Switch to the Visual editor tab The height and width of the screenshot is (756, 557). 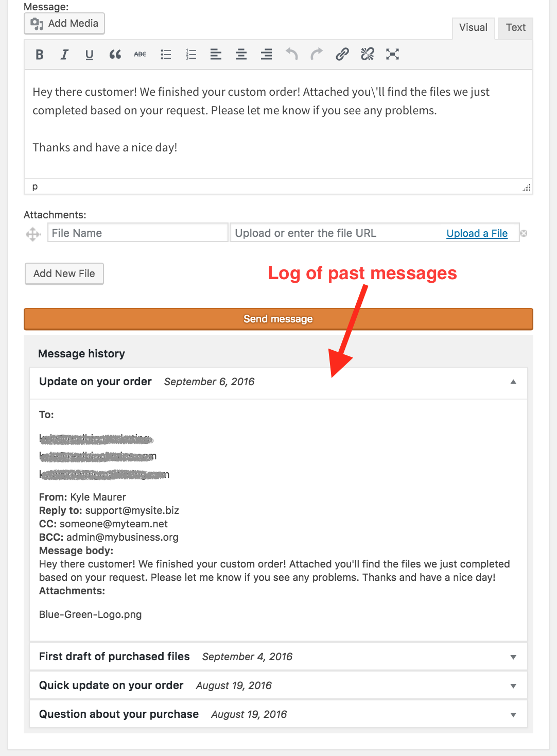tap(473, 28)
